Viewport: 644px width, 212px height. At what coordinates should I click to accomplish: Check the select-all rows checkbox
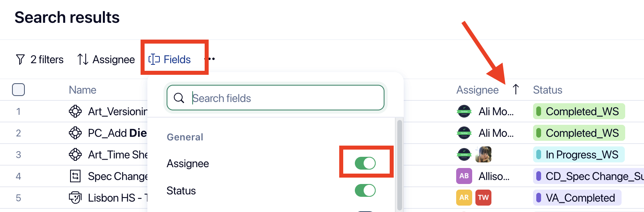click(18, 90)
